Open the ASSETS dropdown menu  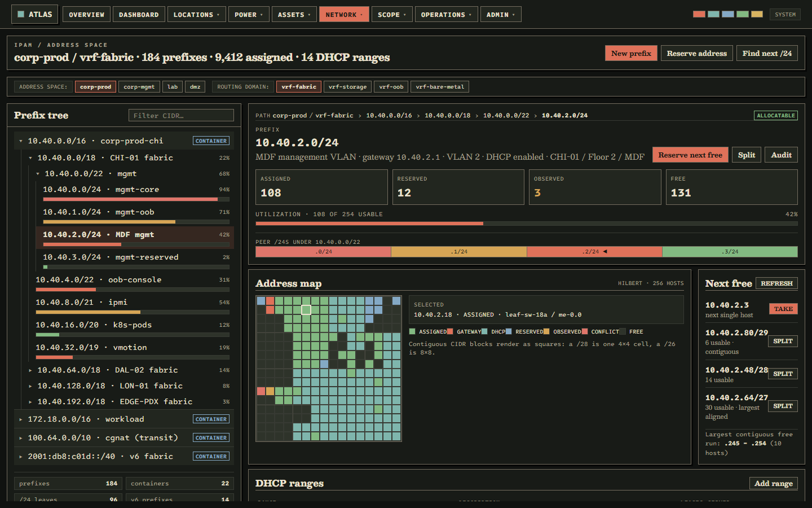coord(294,15)
